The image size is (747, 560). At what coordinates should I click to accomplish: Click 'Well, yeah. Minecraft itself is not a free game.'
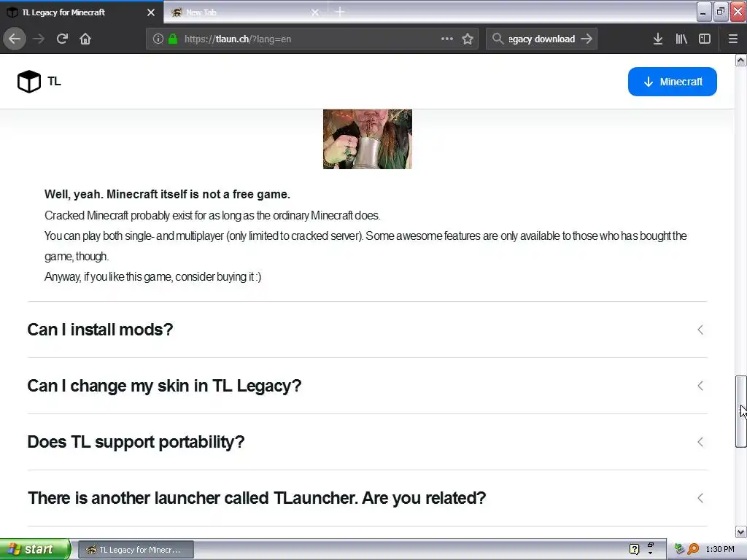167,194
